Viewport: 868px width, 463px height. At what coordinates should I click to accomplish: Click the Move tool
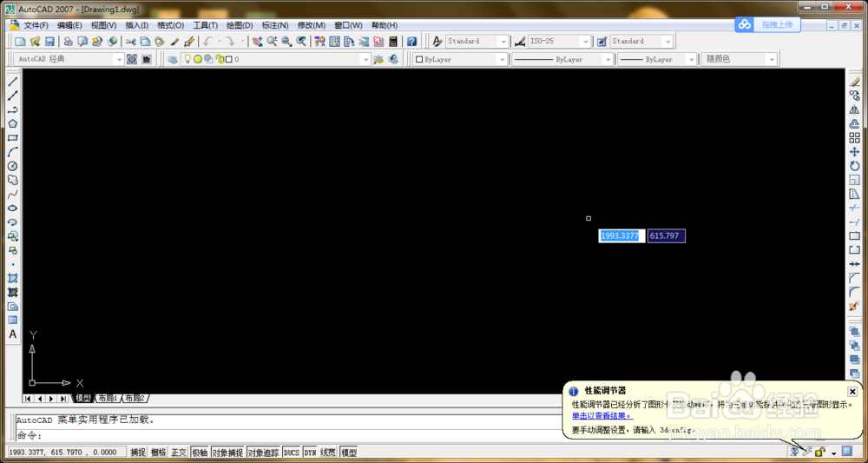[x=854, y=152]
